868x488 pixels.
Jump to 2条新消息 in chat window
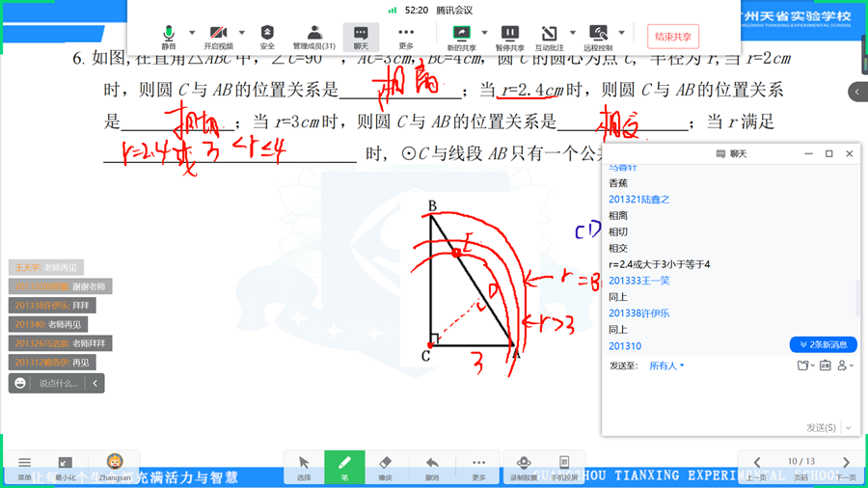click(824, 344)
